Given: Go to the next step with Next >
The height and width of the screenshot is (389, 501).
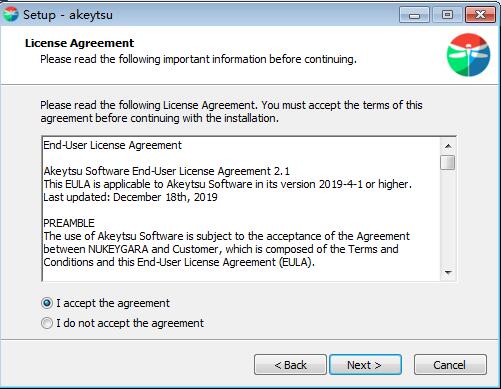Looking at the screenshot, I should pyautogui.click(x=365, y=365).
